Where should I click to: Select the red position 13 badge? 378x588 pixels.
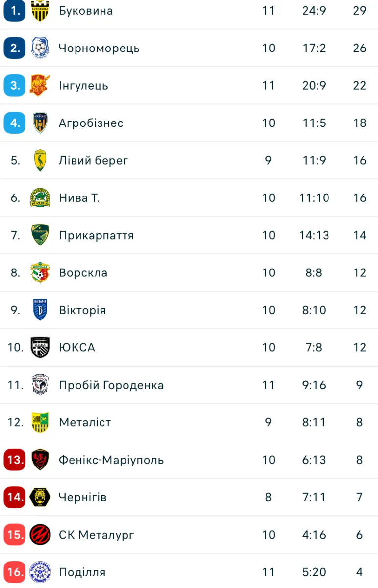pyautogui.click(x=15, y=460)
